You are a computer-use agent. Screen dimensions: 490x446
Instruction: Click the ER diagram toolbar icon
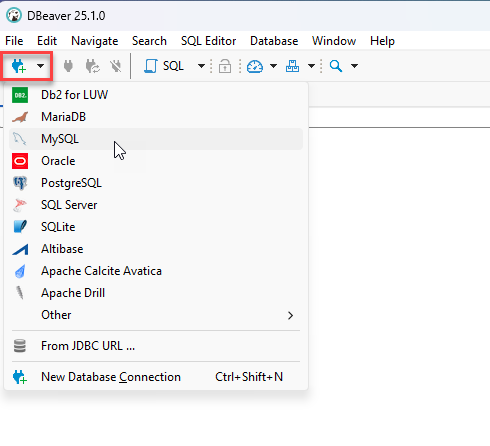[292, 66]
